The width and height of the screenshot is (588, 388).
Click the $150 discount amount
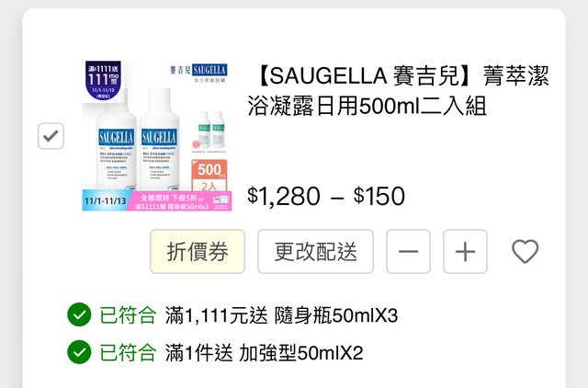tap(379, 196)
